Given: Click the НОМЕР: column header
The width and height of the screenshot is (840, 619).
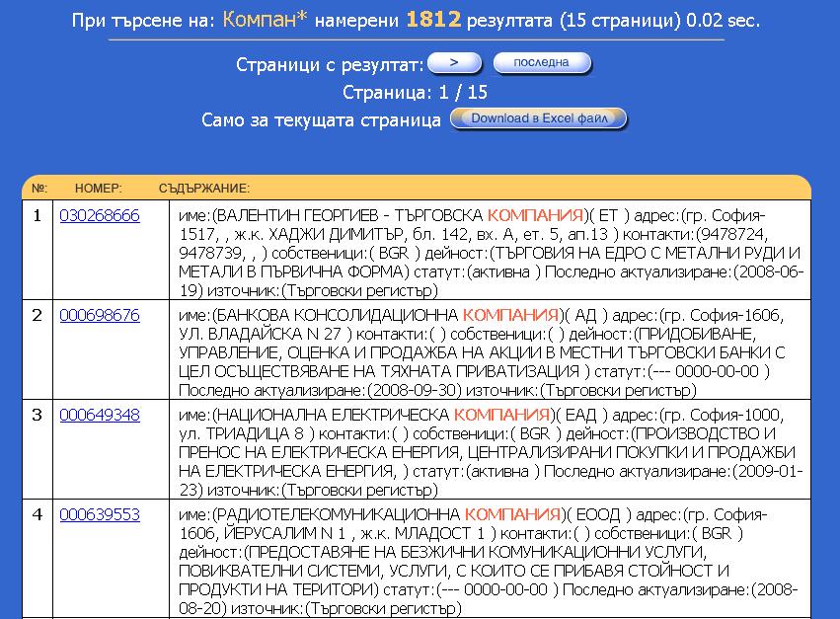Looking at the screenshot, I should pyautogui.click(x=99, y=189).
